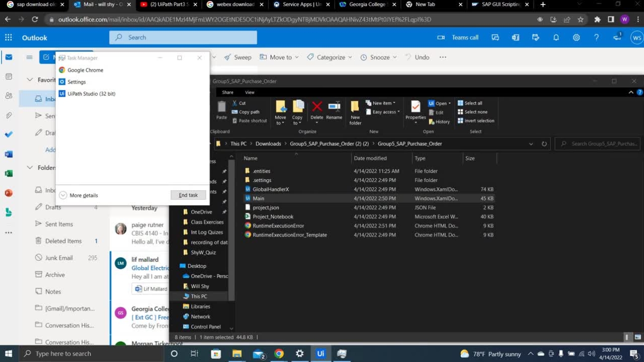
Task: Click the Search Group5_SAP_Purchase box in Explorer
Action: point(597,144)
